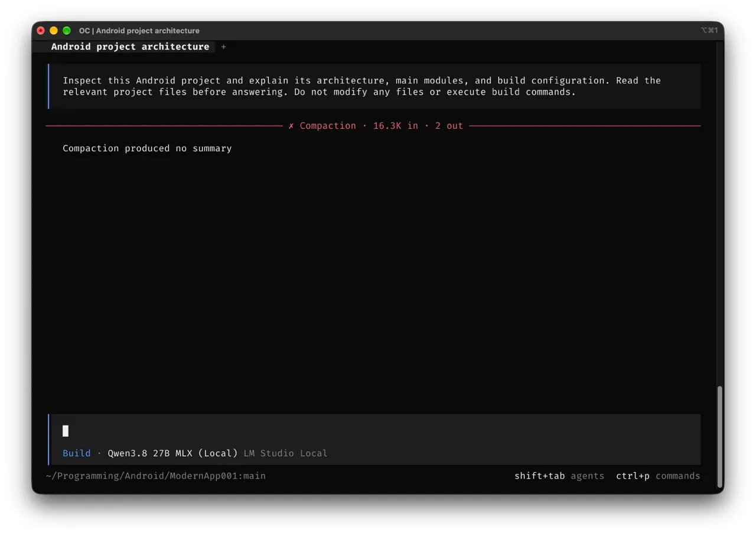Click the '~/Programming/Android/ModernApp001:main' path
This screenshot has width=756, height=536.
(x=156, y=476)
